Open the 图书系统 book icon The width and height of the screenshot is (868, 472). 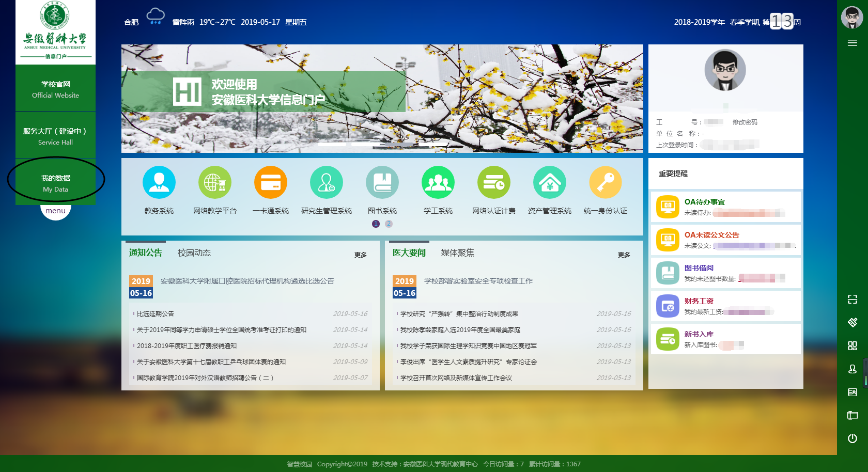click(x=382, y=183)
